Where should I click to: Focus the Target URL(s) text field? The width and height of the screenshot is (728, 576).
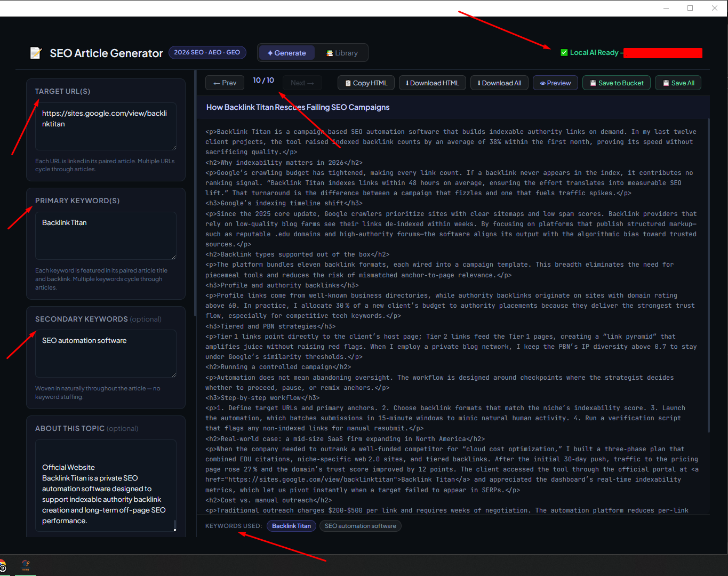[x=106, y=126]
